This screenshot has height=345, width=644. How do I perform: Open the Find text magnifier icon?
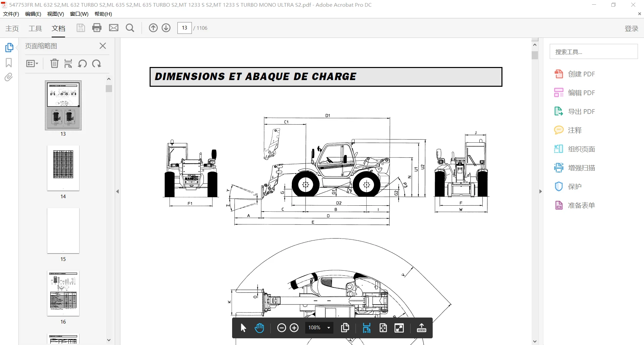(130, 28)
